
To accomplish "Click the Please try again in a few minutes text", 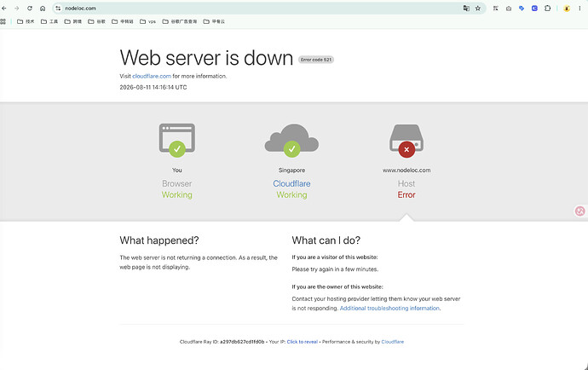I will coord(335,269).
